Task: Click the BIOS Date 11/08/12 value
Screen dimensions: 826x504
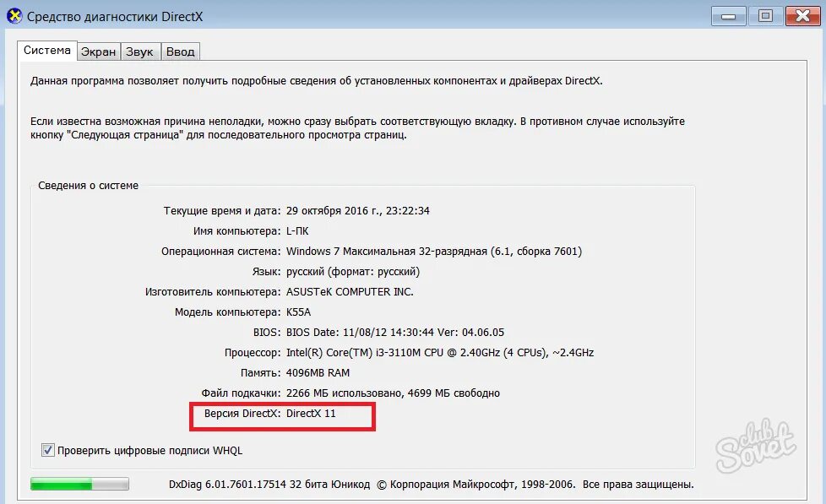Action: pos(395,333)
